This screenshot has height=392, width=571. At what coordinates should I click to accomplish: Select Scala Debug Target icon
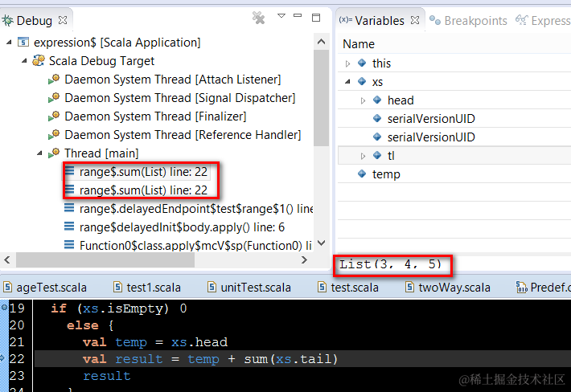(39, 60)
